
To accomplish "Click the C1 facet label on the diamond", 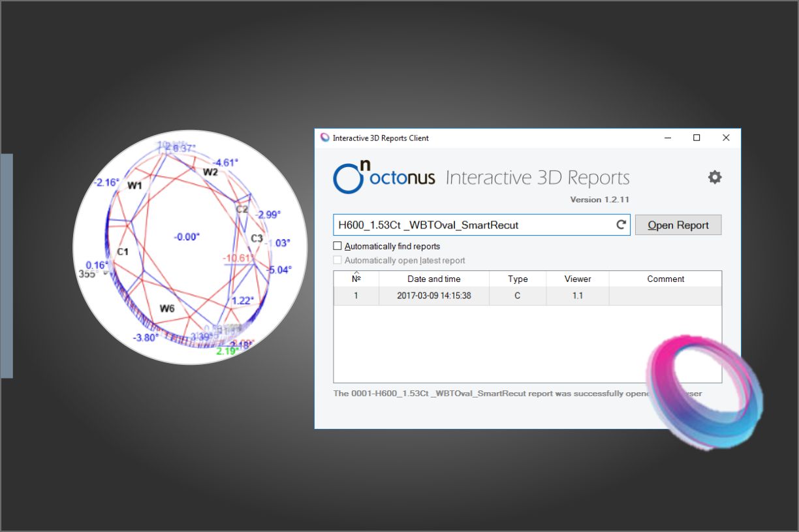I will coord(123,251).
